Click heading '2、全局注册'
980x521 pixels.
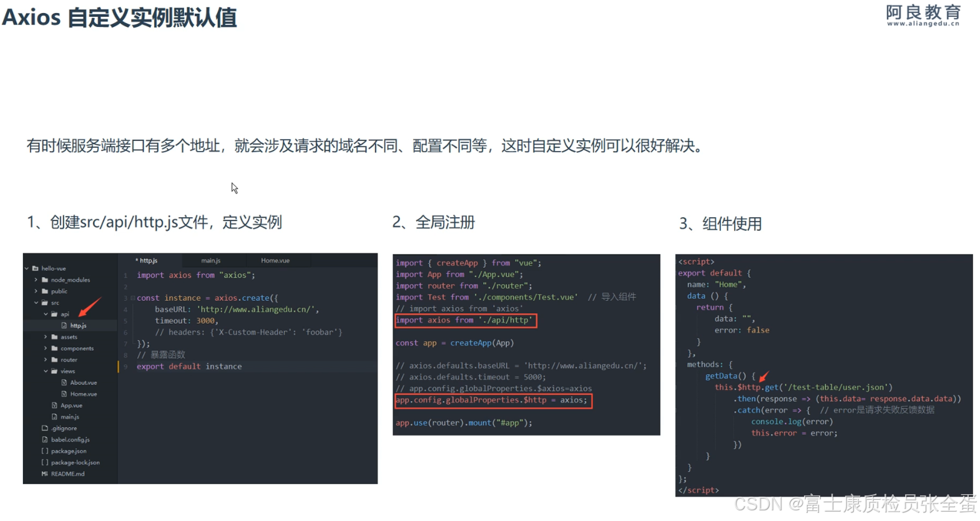434,222
